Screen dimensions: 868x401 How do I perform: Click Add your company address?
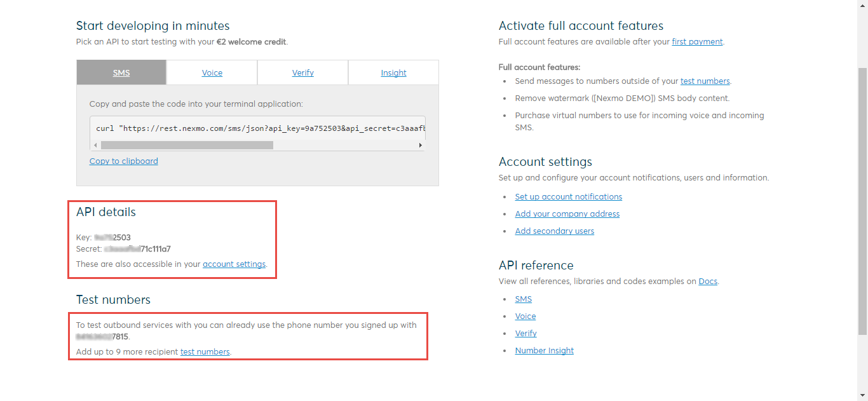[567, 214]
